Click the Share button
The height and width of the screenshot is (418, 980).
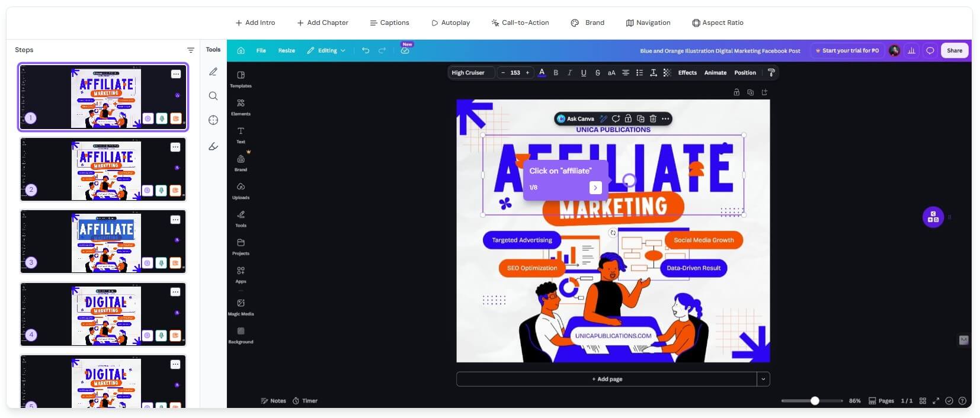955,50
